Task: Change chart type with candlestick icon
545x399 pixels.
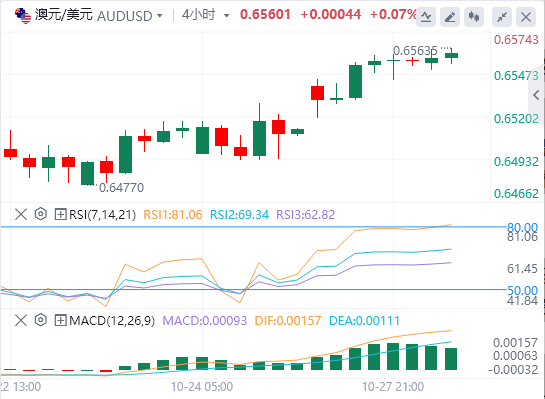Action: (x=474, y=17)
